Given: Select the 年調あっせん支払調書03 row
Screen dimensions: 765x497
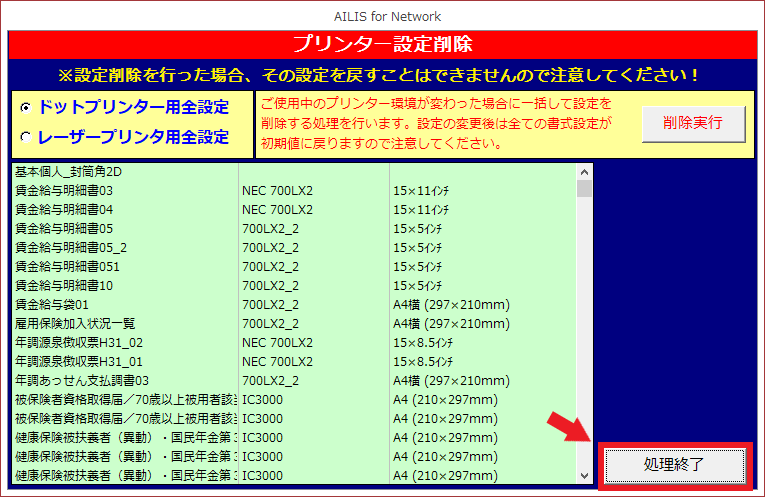Looking at the screenshot, I should 82,380.
